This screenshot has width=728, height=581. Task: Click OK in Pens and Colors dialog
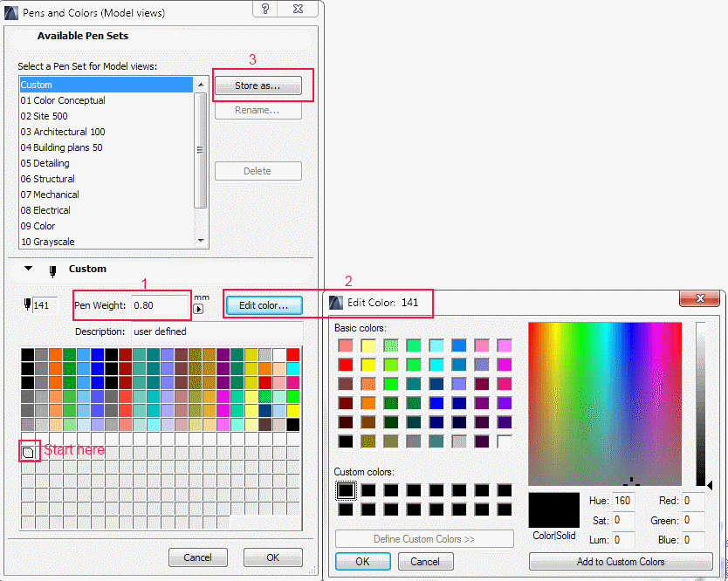[273, 557]
